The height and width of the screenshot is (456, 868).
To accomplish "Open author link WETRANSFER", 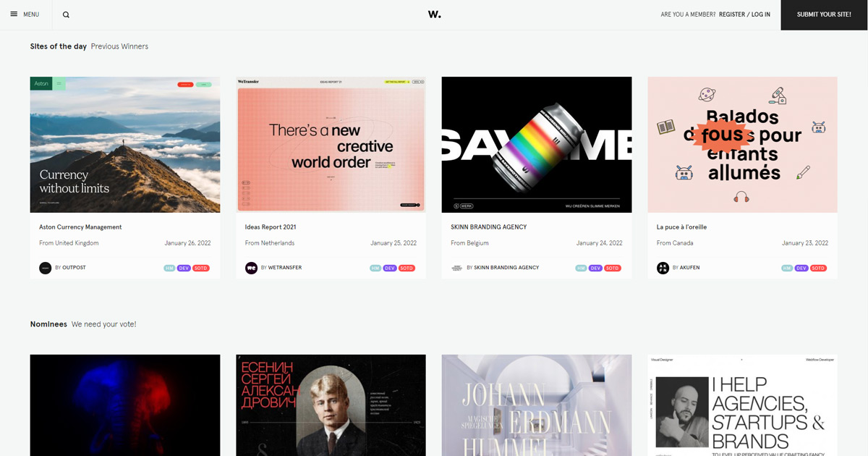I will pos(285,268).
